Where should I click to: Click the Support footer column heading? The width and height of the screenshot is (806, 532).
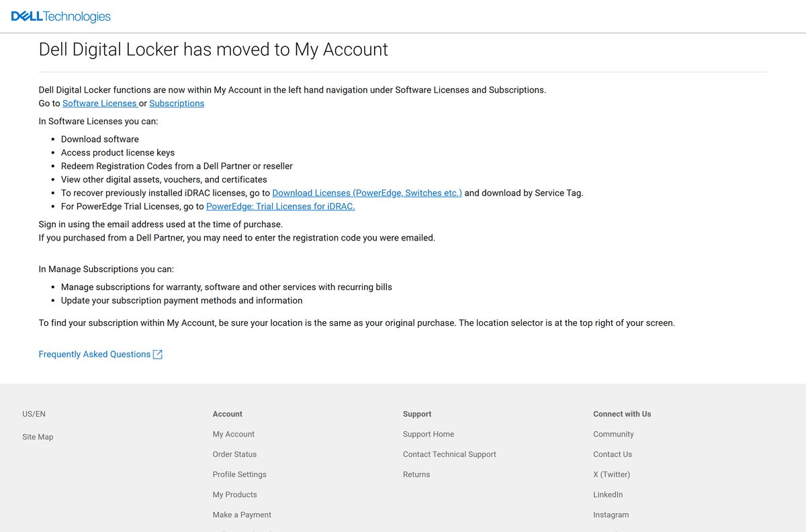(417, 414)
